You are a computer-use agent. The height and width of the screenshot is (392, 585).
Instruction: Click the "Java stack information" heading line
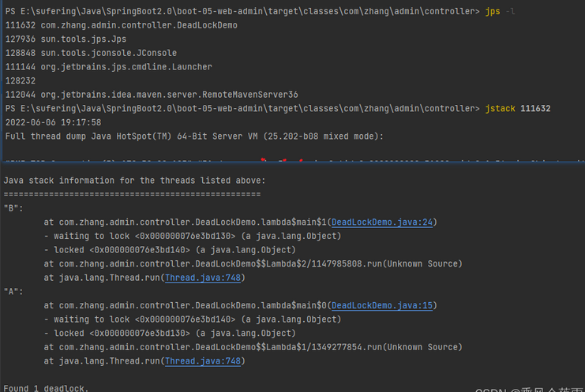click(134, 181)
